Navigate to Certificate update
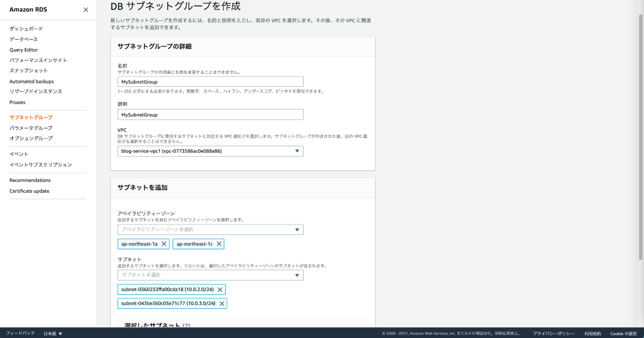 coord(29,191)
